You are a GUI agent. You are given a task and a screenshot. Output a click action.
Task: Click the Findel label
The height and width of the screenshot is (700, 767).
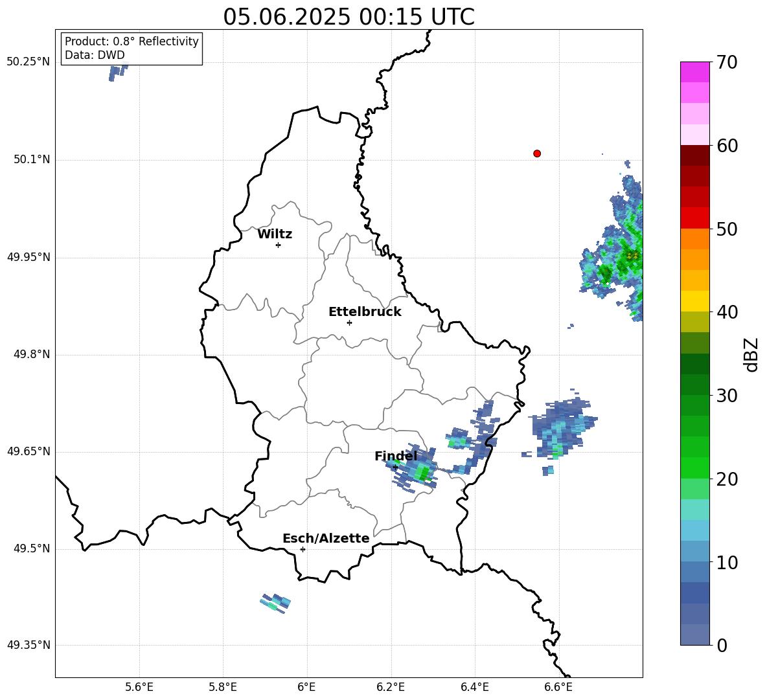tap(396, 456)
